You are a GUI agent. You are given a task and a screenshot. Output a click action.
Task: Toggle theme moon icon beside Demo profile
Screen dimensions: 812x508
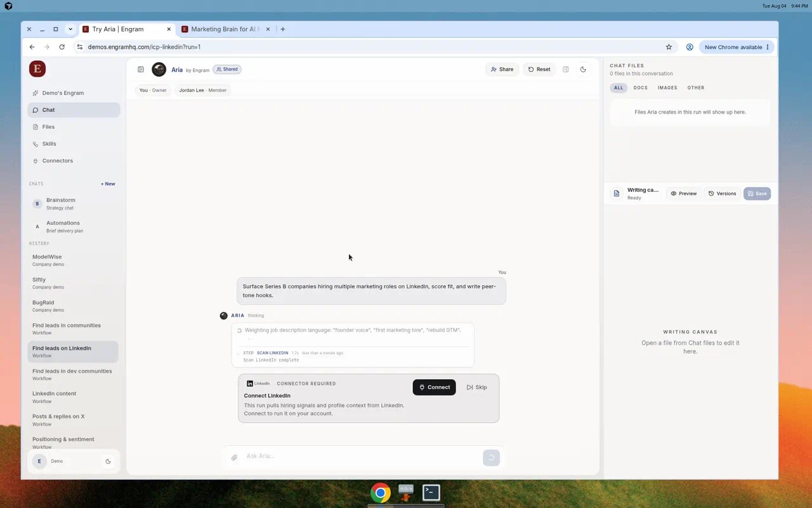click(108, 461)
